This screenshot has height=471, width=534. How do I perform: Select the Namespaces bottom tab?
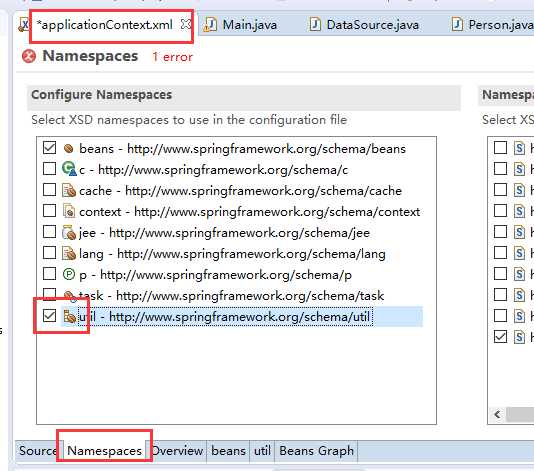pos(104,451)
